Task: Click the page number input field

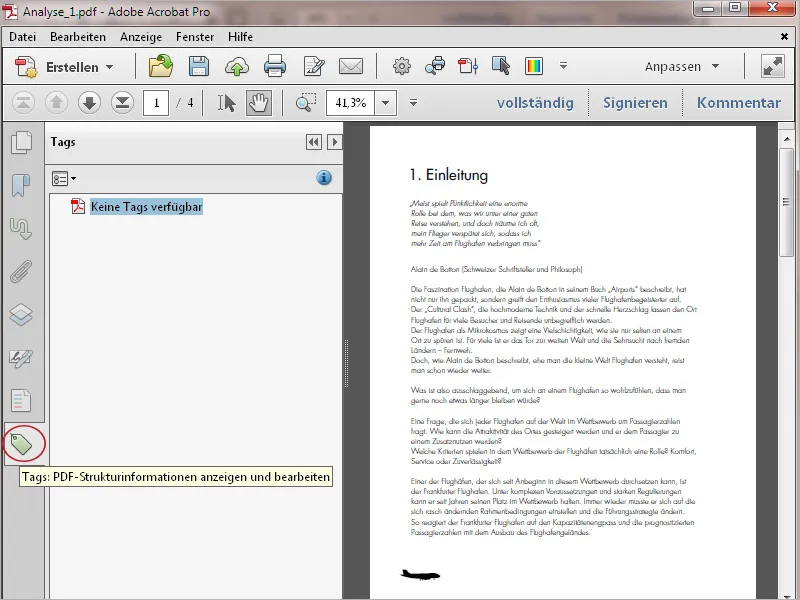Action: (156, 103)
